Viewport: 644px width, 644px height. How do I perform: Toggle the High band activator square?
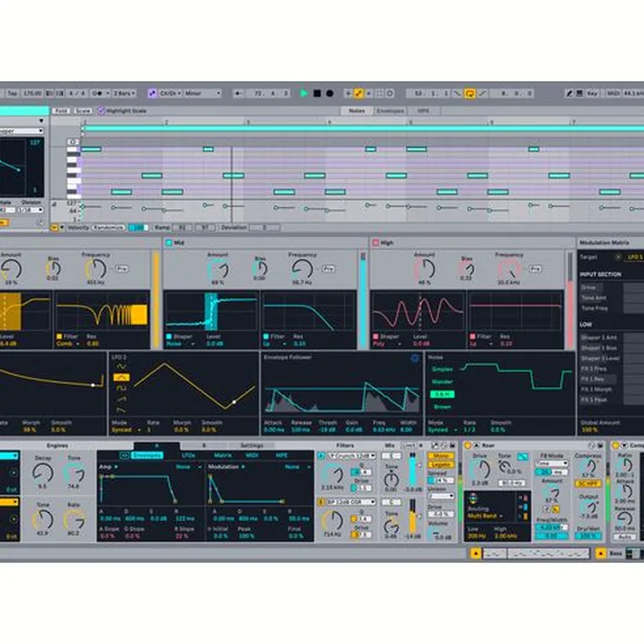pyautogui.click(x=376, y=243)
